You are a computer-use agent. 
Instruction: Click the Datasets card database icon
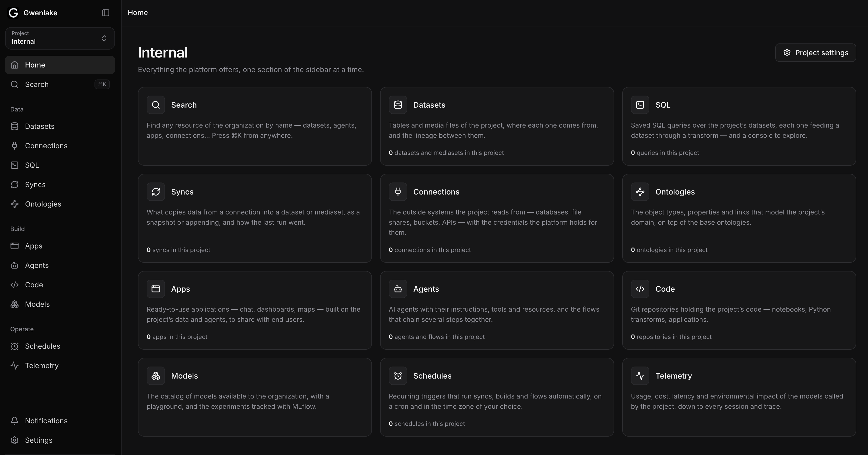click(x=398, y=105)
